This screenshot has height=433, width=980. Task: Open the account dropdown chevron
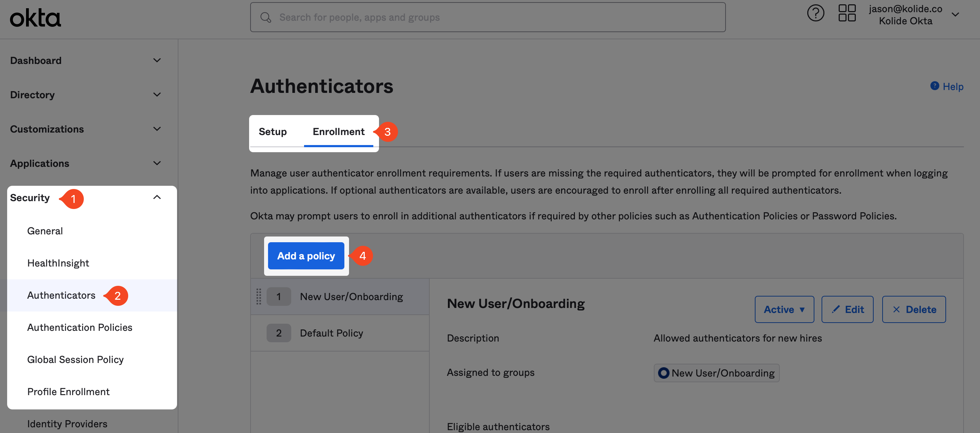click(x=955, y=15)
